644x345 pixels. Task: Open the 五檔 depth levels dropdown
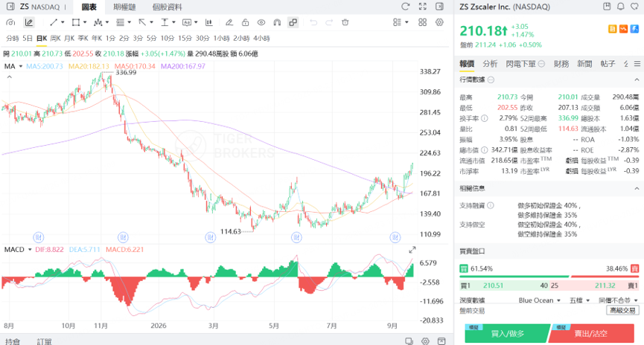pyautogui.click(x=579, y=300)
